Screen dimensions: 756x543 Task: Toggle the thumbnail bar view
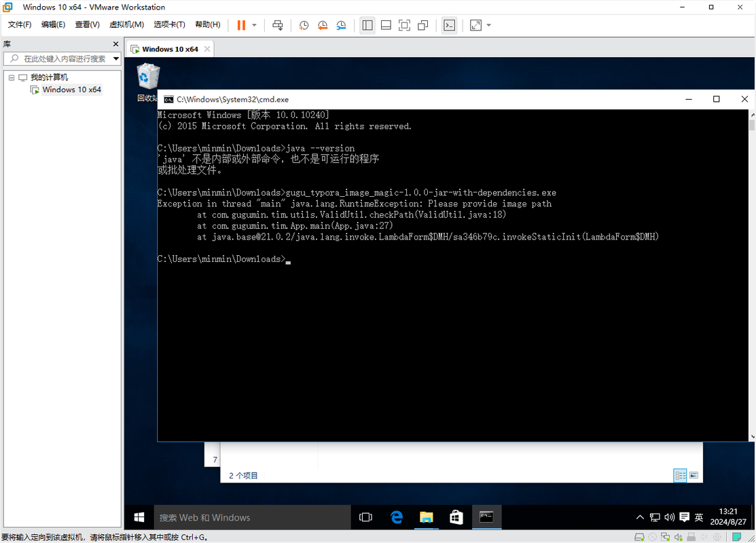pos(386,25)
